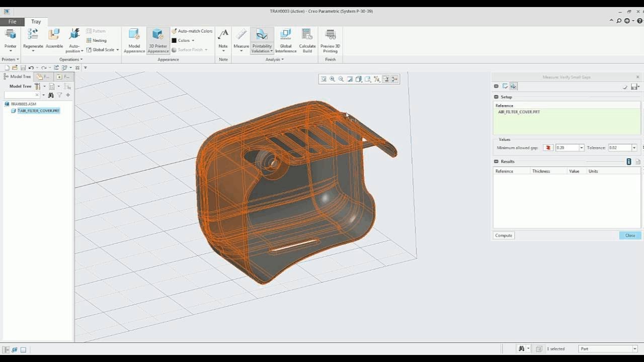644x362 pixels.
Task: Collapse the Results section
Action: point(496,161)
